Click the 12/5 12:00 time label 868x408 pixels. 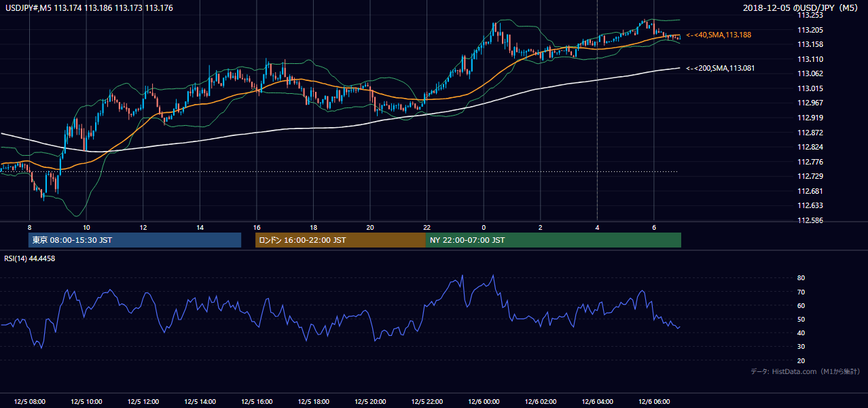coord(143,401)
